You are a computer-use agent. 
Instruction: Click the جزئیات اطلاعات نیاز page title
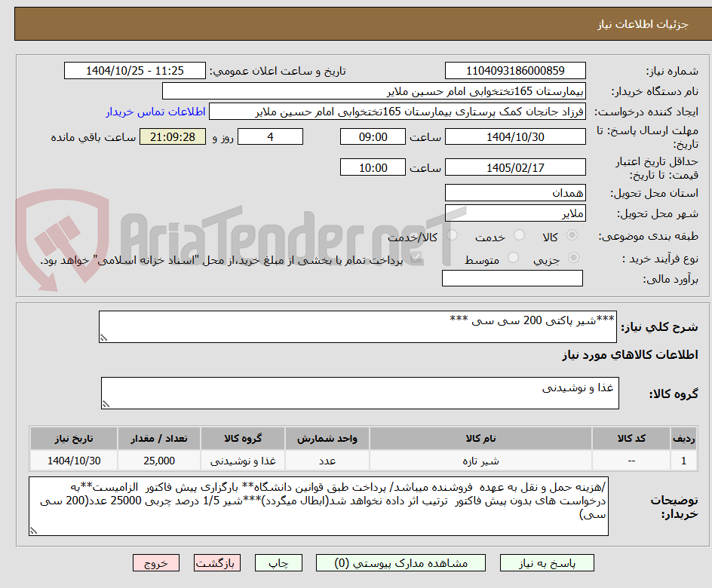[643, 24]
